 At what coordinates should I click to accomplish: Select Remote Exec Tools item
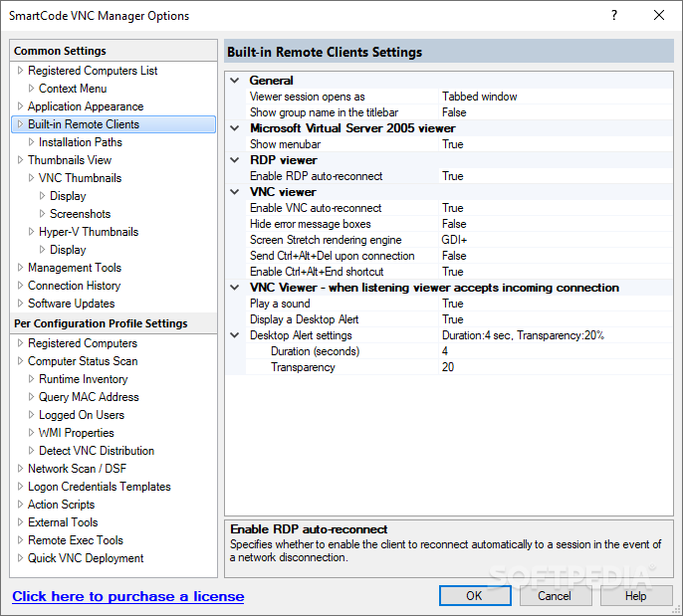76,539
